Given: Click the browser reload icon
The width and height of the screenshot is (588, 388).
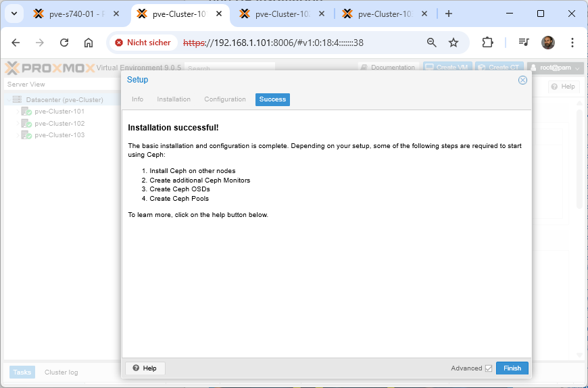Looking at the screenshot, I should tap(64, 43).
